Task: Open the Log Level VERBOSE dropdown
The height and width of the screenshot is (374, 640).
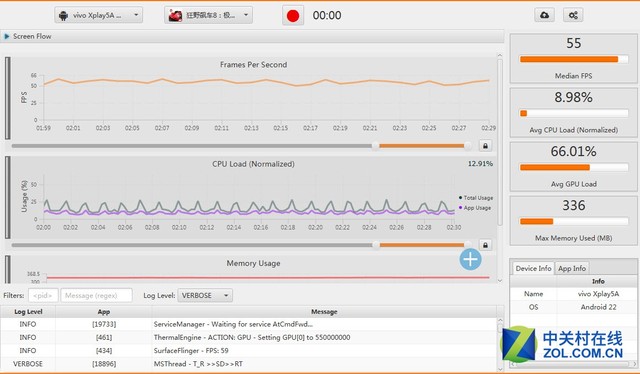Action: pyautogui.click(x=205, y=295)
